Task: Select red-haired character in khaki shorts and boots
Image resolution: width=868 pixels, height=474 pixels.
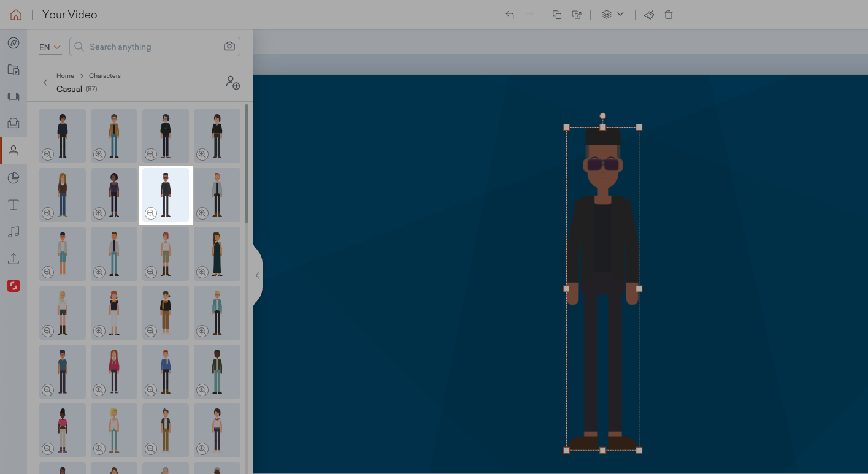Action: point(166,254)
